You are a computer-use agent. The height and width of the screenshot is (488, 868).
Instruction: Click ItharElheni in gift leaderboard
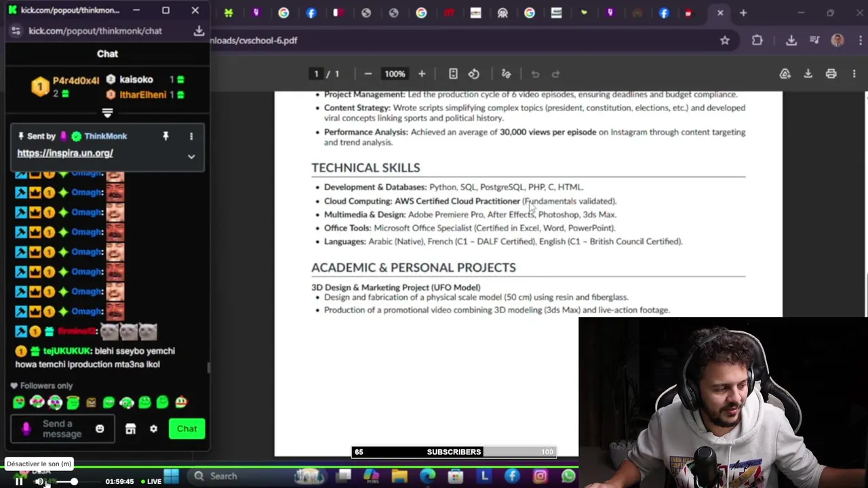pyautogui.click(x=142, y=95)
